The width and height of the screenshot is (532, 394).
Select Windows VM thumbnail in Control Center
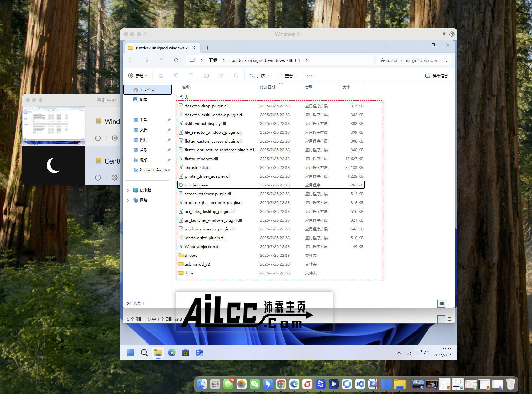click(x=54, y=126)
